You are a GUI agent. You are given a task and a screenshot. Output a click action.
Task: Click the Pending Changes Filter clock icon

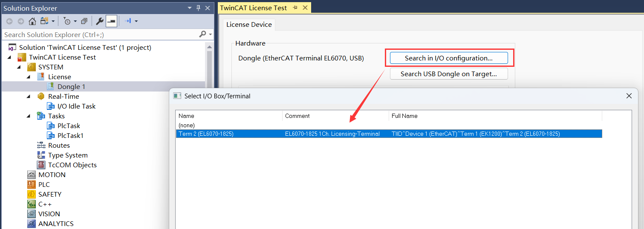coord(67,21)
